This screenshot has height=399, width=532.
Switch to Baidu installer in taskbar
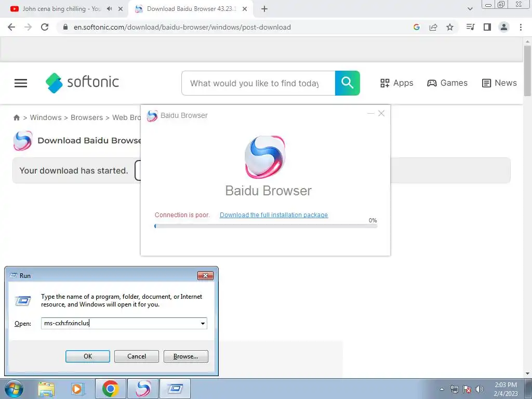(x=143, y=389)
